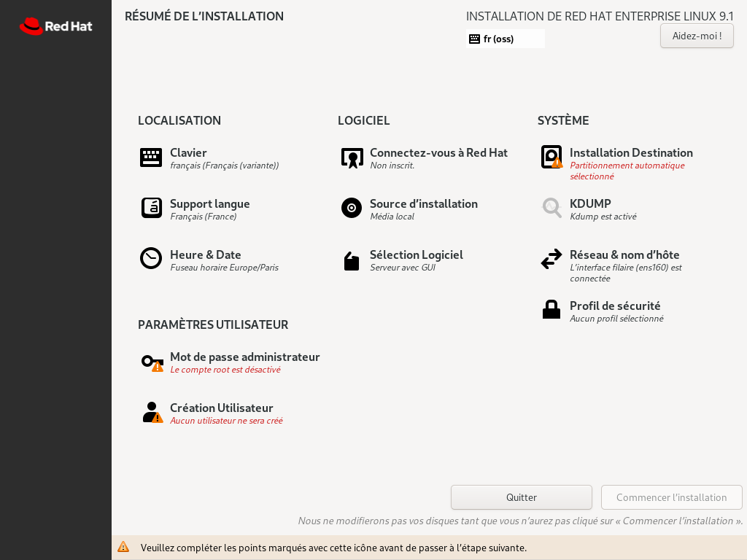The image size is (747, 560).
Task: Open the Profil de sécurité lock icon
Action: pyautogui.click(x=551, y=310)
